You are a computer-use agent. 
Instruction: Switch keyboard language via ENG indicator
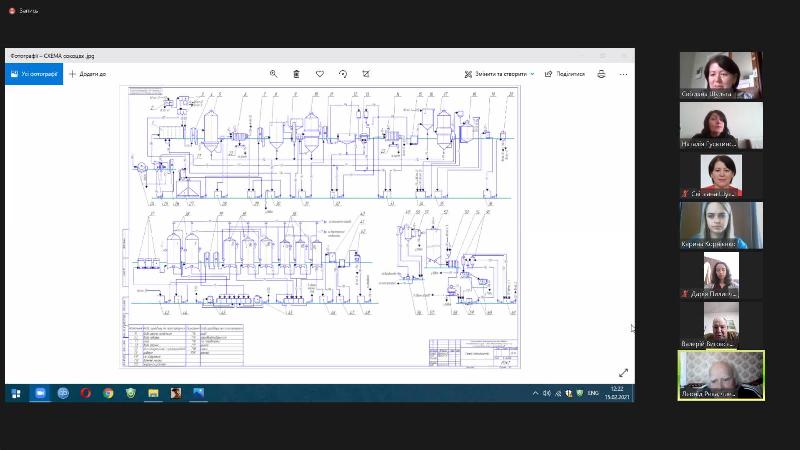point(593,393)
